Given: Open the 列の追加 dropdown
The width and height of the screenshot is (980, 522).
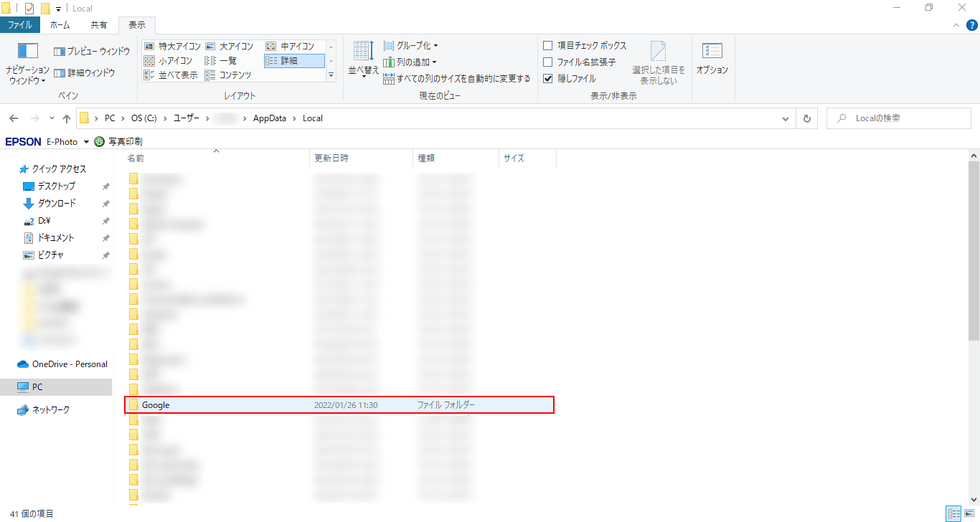Looking at the screenshot, I should 410,62.
